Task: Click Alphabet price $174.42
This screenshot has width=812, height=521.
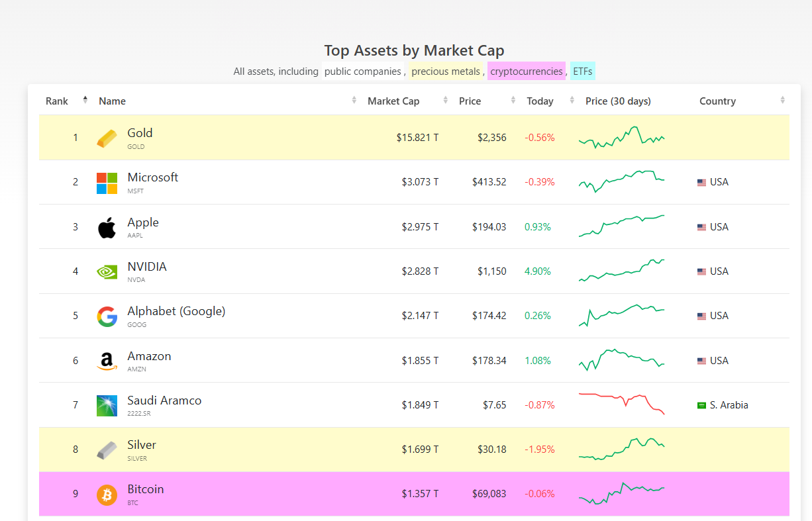Action: tap(489, 316)
